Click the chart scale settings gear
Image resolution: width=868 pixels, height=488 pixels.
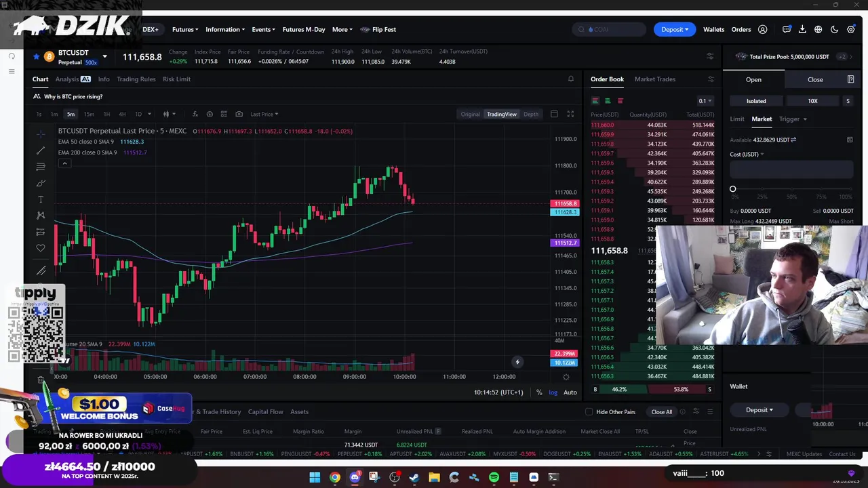(x=566, y=377)
